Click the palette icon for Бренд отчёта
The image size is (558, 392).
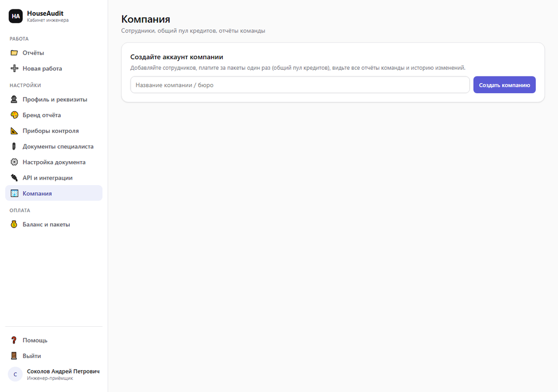15,115
